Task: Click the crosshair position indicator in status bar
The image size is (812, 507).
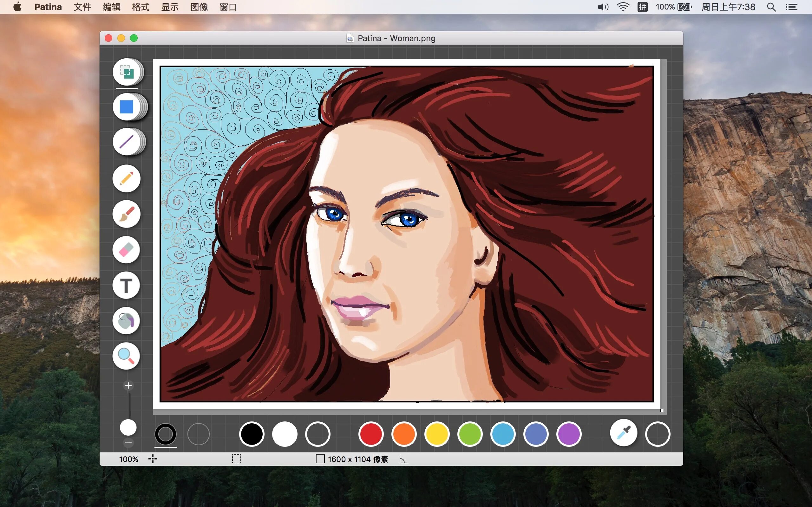Action: click(x=153, y=459)
